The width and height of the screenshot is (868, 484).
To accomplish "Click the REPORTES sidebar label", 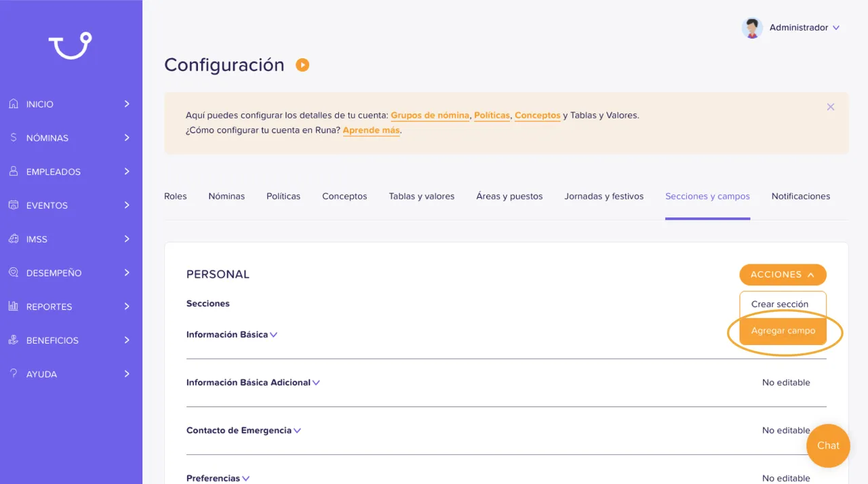I will [50, 307].
